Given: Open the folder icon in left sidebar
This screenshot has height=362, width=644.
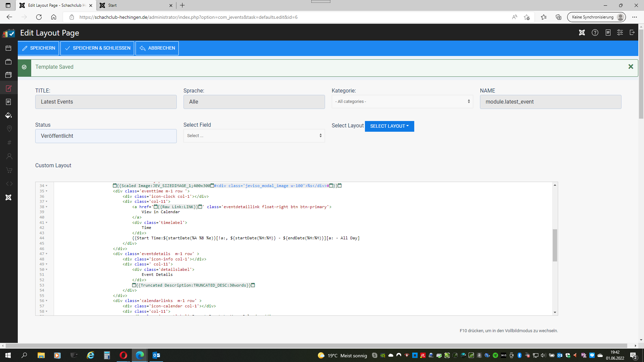Looking at the screenshot, I should click(x=9, y=62).
